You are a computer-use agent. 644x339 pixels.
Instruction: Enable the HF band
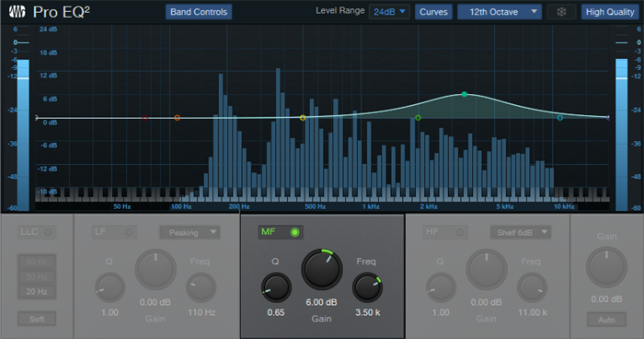tap(444, 232)
